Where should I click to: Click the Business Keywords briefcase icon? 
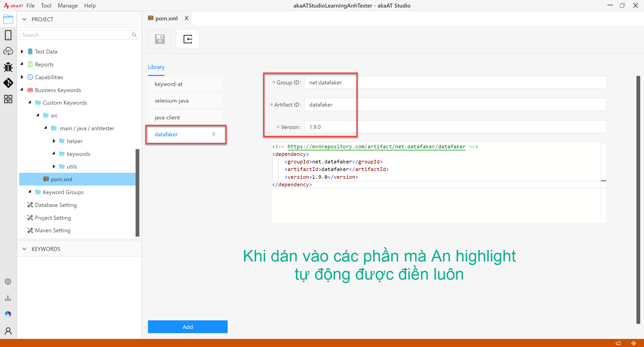(30, 90)
